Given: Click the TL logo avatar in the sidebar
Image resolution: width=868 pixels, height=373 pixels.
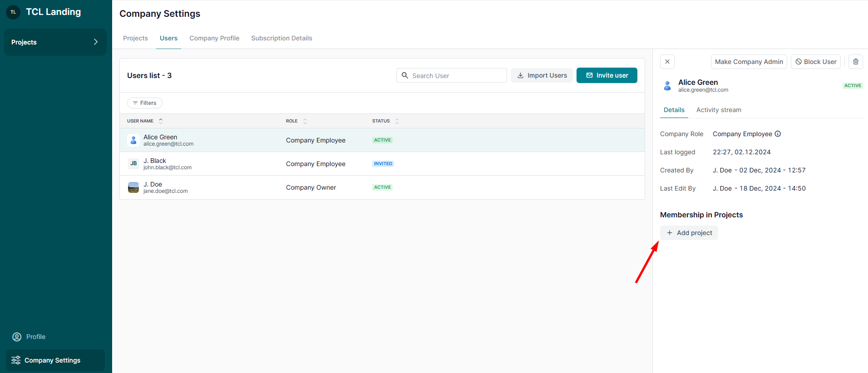Looking at the screenshot, I should pyautogui.click(x=13, y=12).
